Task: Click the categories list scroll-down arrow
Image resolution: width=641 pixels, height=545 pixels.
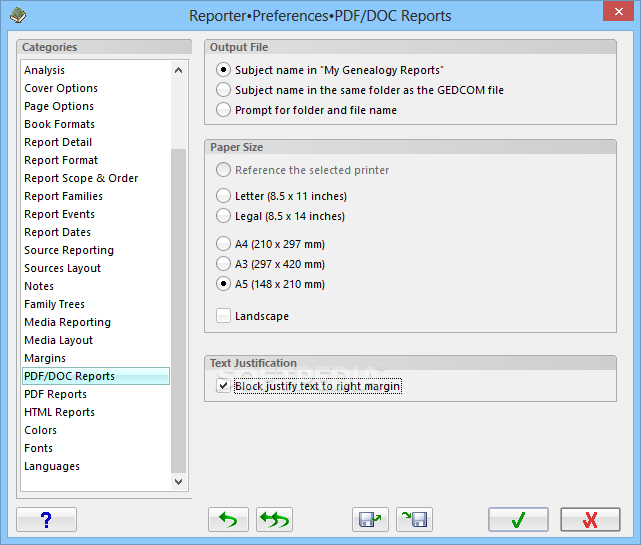Action: click(x=178, y=482)
